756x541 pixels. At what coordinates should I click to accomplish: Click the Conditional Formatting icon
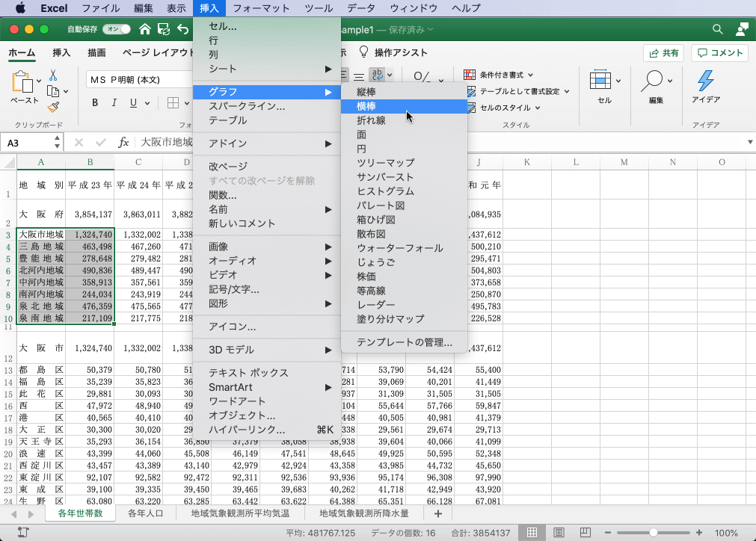(x=469, y=75)
